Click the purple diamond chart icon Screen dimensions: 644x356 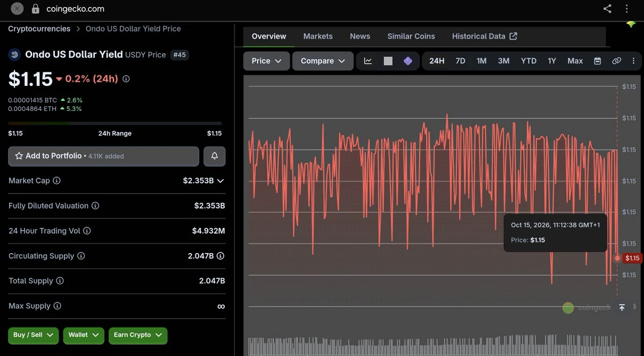(408, 61)
